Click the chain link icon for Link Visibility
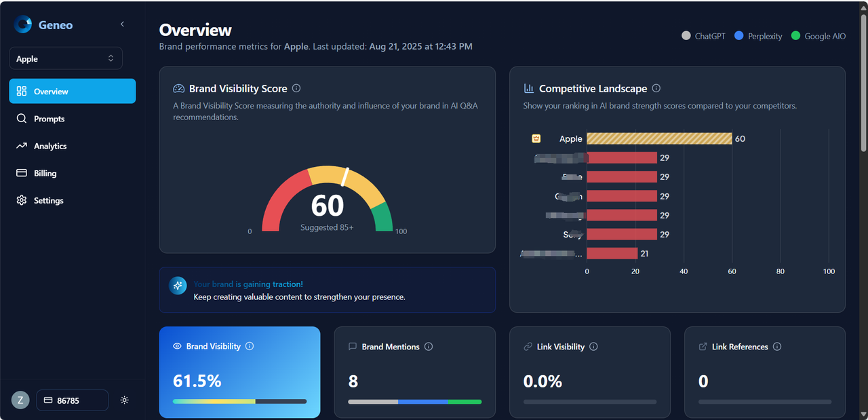This screenshot has height=420, width=868. tap(528, 347)
